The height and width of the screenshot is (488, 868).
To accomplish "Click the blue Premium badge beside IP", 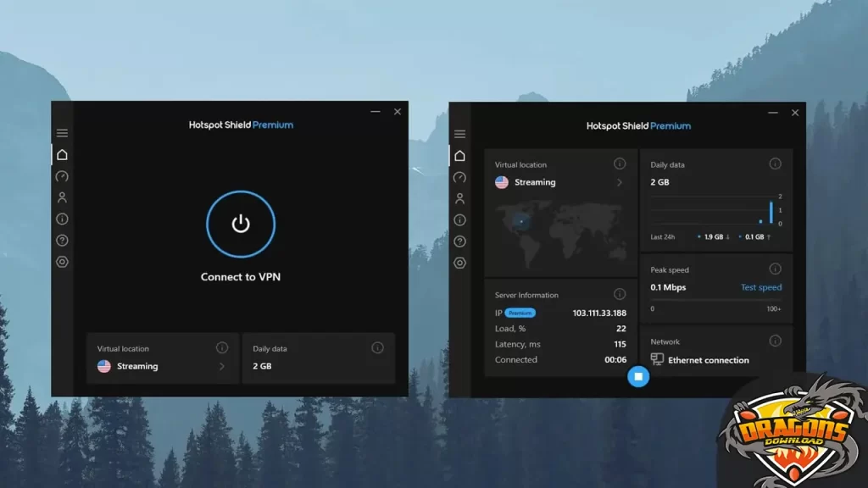I will (520, 313).
